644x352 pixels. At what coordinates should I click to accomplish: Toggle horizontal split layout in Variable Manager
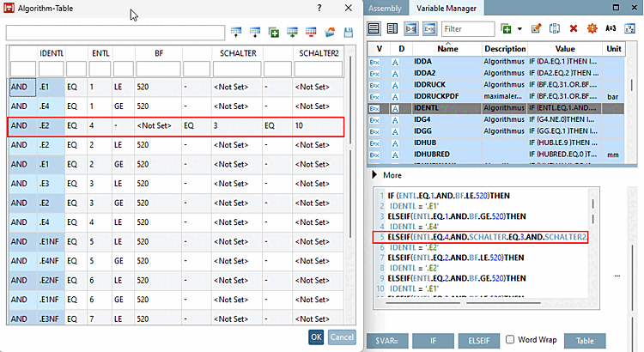(374, 28)
